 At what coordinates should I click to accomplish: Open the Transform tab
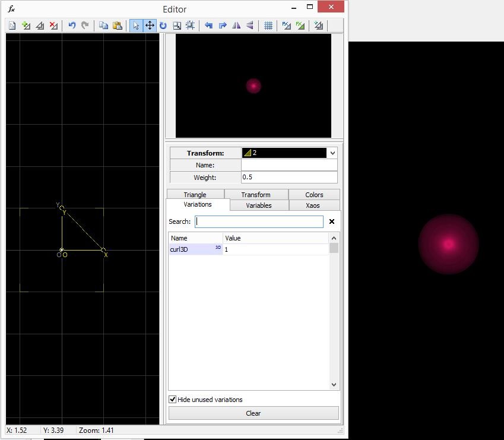pyautogui.click(x=256, y=194)
